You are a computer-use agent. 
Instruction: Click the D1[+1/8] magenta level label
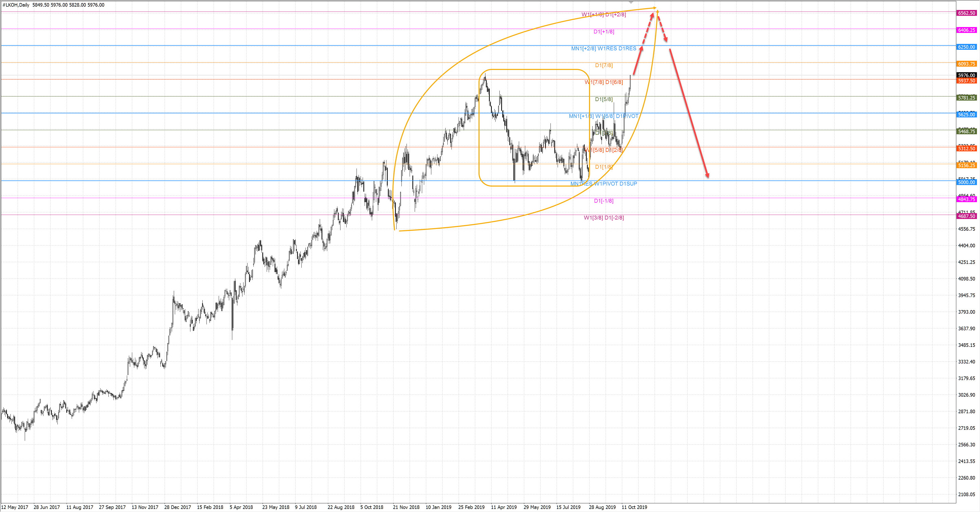coord(604,32)
